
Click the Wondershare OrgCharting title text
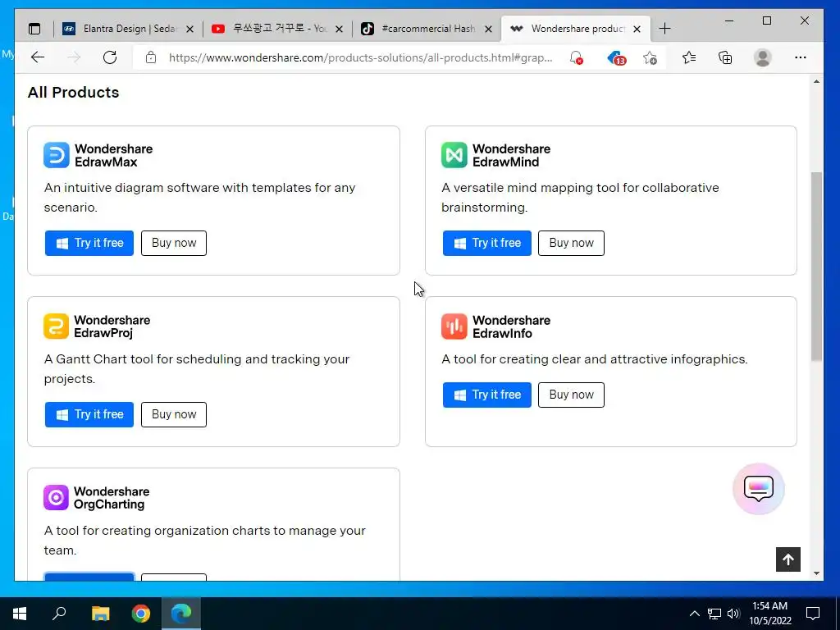pos(112,498)
